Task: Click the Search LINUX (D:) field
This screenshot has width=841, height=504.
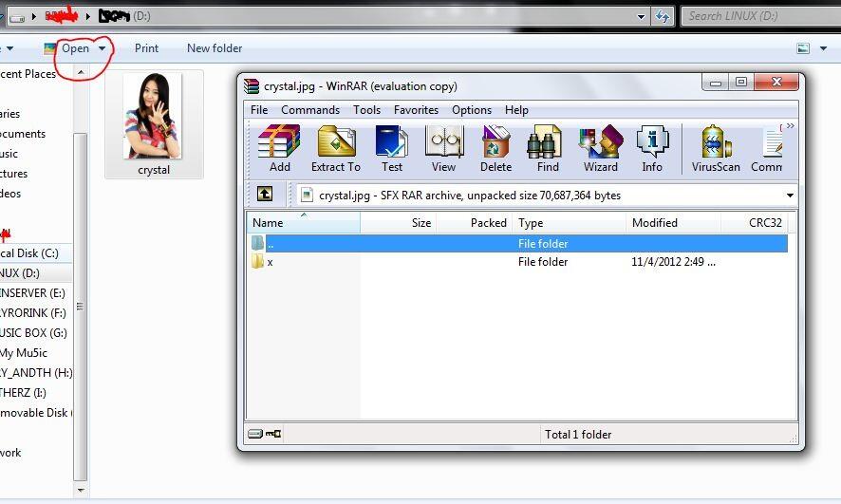Action: (761, 16)
